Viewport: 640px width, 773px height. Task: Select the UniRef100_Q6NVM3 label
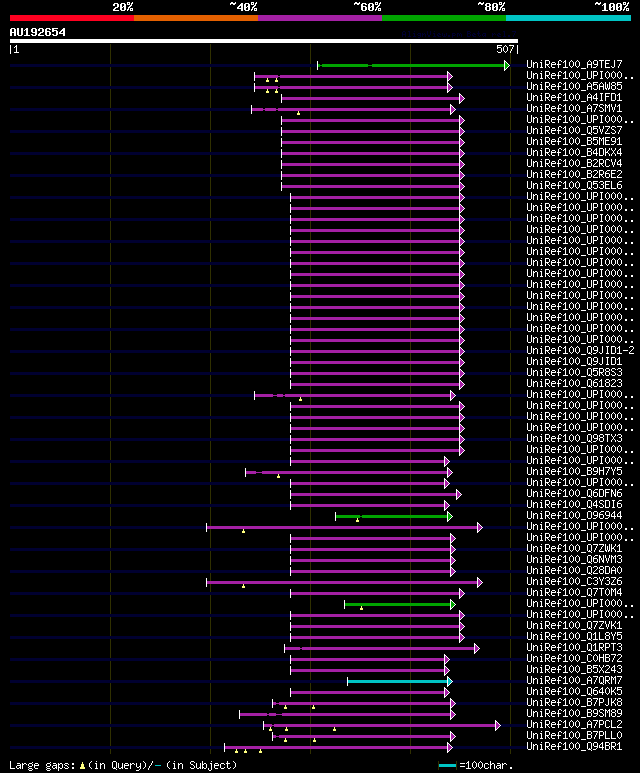point(574,560)
